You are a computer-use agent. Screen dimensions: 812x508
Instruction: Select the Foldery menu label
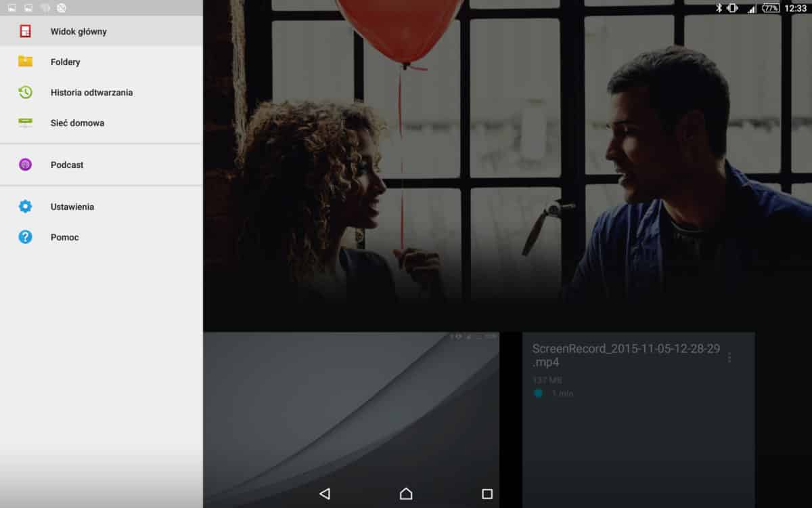(65, 62)
